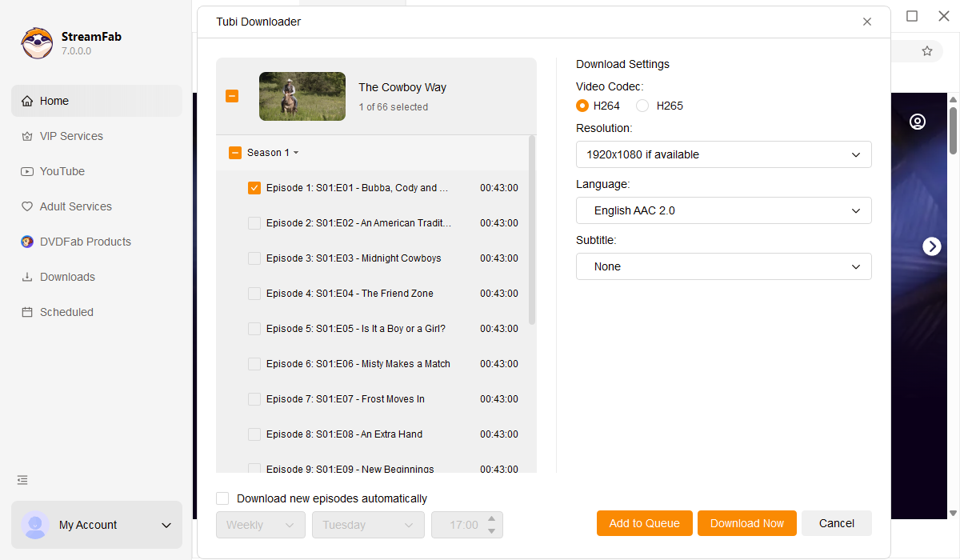
Task: Click the DVDFab Products icon
Action: coord(27,242)
